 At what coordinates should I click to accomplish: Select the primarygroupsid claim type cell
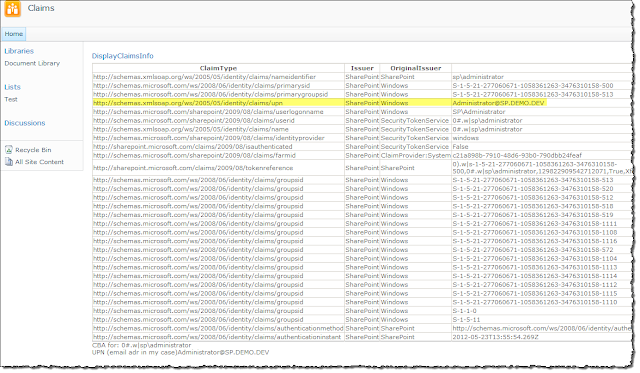click(x=218, y=94)
